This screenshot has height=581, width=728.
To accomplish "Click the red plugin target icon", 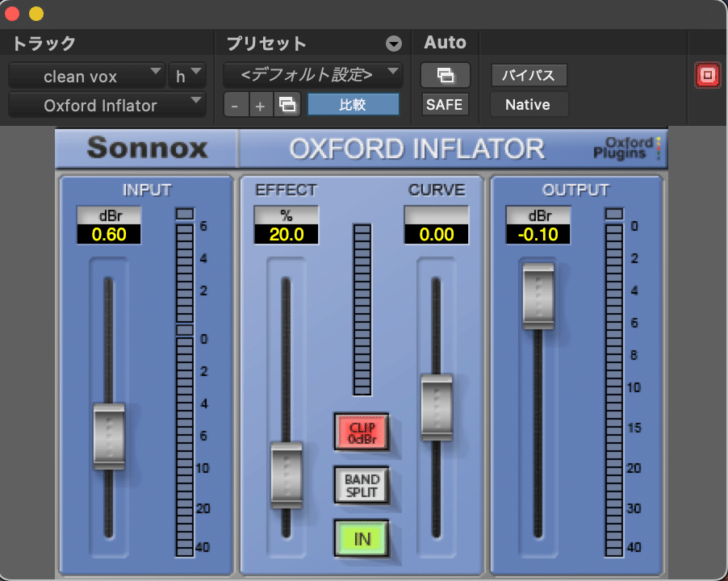I will tap(707, 75).
